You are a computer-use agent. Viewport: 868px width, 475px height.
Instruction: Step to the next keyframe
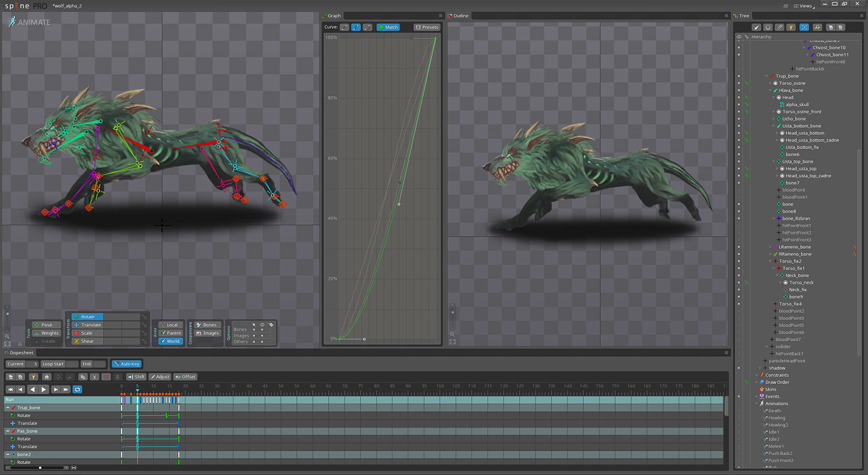click(55, 390)
